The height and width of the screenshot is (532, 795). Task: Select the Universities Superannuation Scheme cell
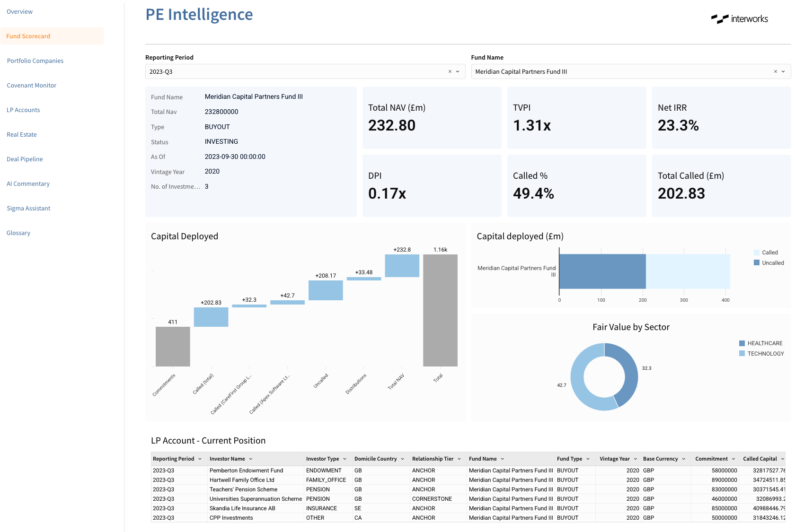(x=256, y=499)
